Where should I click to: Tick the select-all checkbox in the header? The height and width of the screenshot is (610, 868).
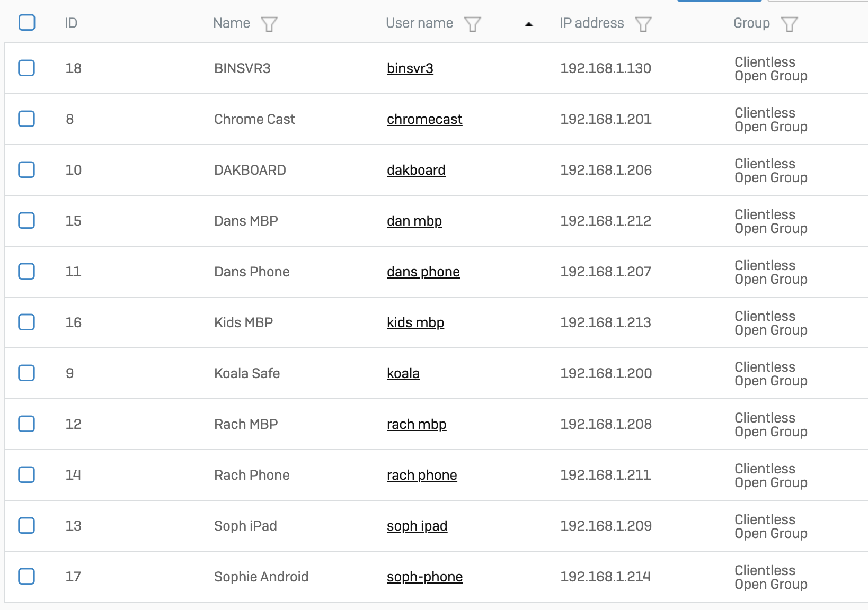[27, 23]
